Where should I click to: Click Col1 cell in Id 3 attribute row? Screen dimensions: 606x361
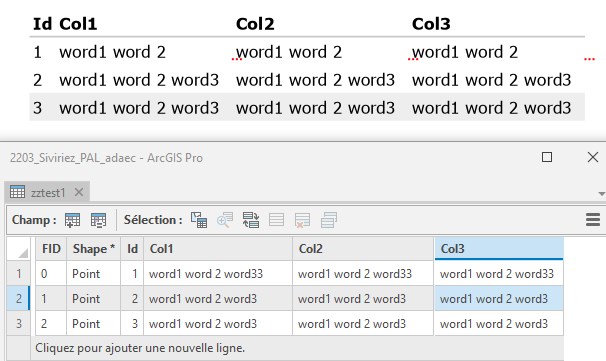pyautogui.click(x=218, y=323)
